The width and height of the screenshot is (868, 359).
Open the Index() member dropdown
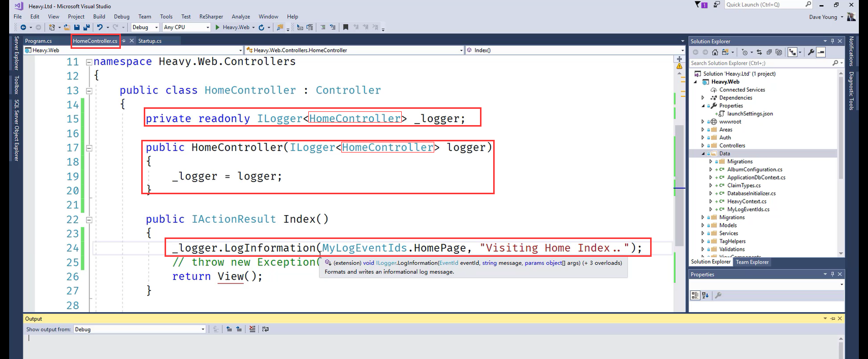tap(575, 50)
